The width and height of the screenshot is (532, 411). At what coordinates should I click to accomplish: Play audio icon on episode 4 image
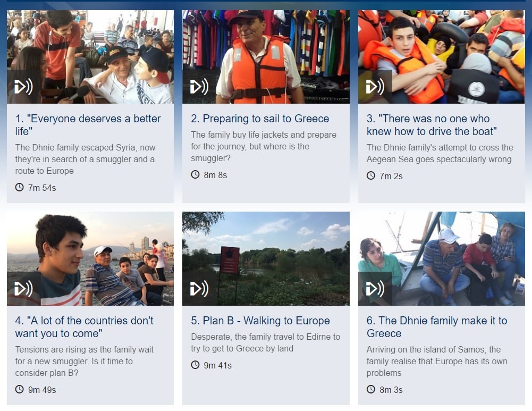[24, 289]
